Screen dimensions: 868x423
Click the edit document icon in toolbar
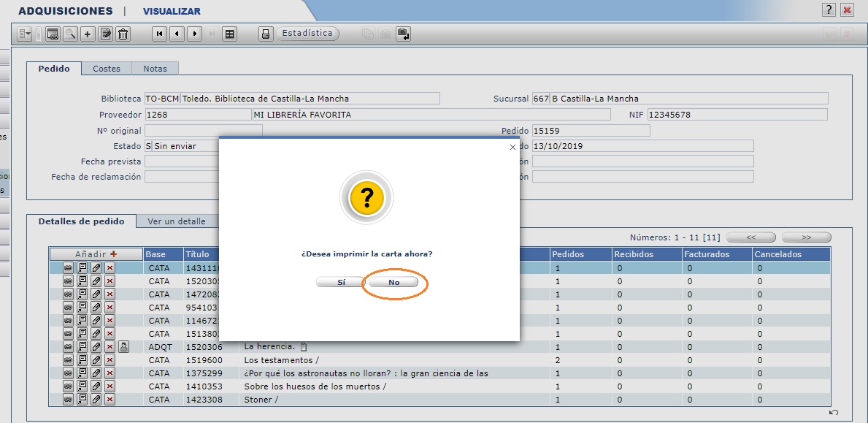tap(106, 34)
